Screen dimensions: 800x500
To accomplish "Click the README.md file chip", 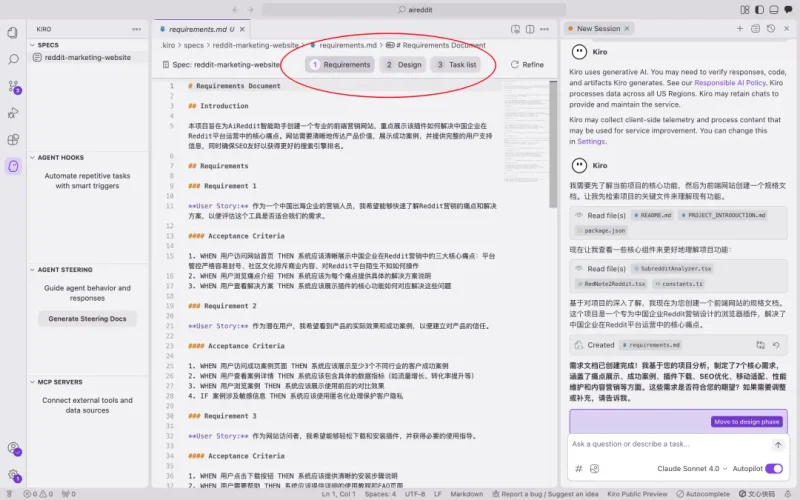I will [x=653, y=215].
